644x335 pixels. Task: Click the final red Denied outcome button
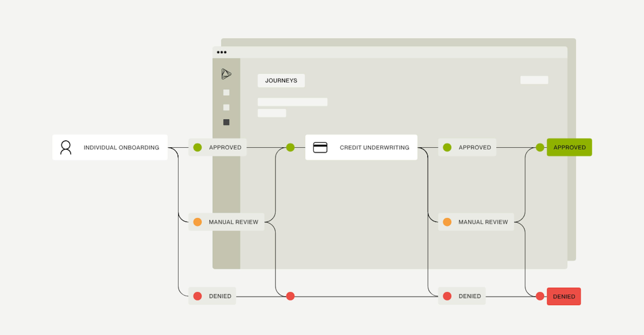(x=564, y=296)
